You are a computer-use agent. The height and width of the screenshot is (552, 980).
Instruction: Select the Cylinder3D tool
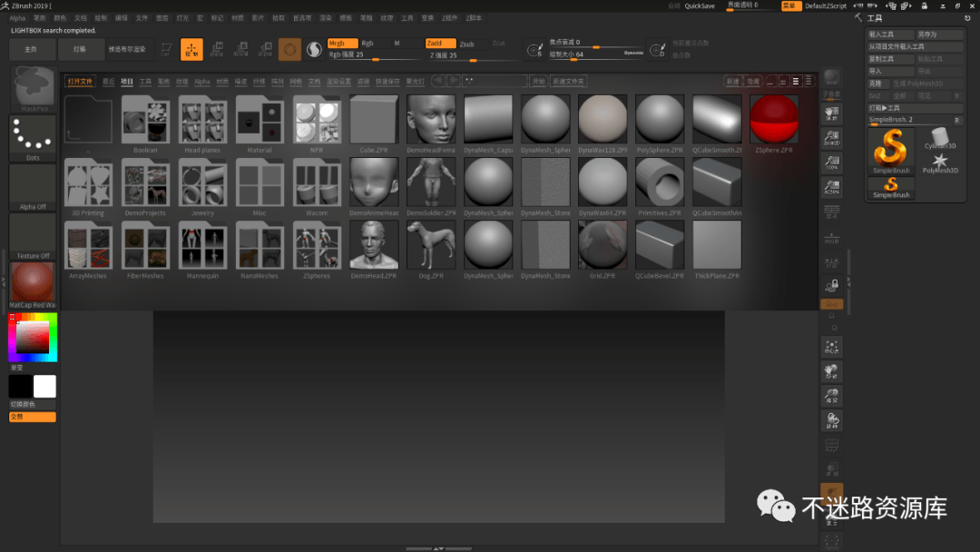point(940,138)
